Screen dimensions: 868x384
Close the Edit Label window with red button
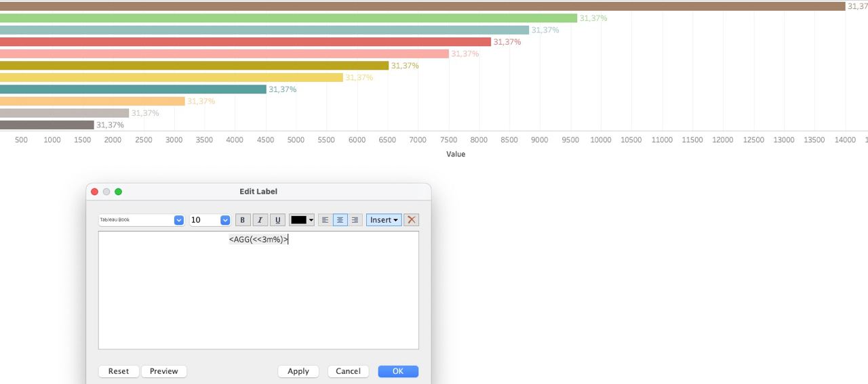pyautogui.click(x=95, y=192)
